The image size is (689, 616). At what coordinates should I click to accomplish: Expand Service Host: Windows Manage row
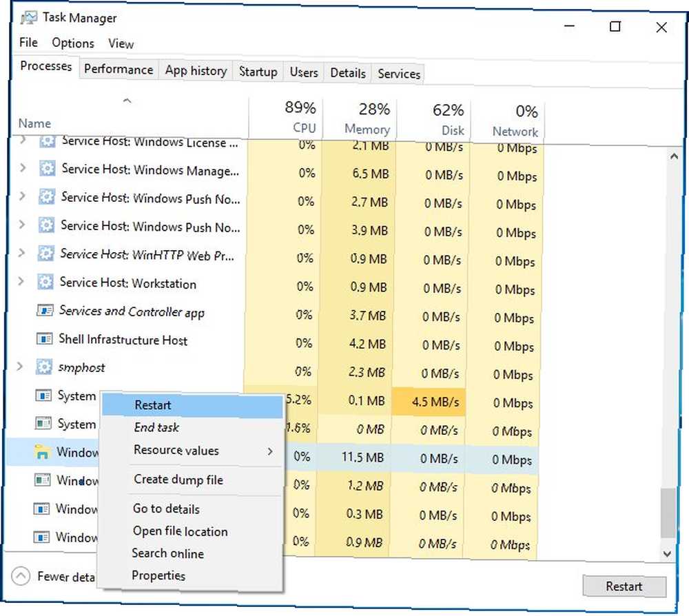coord(23,168)
